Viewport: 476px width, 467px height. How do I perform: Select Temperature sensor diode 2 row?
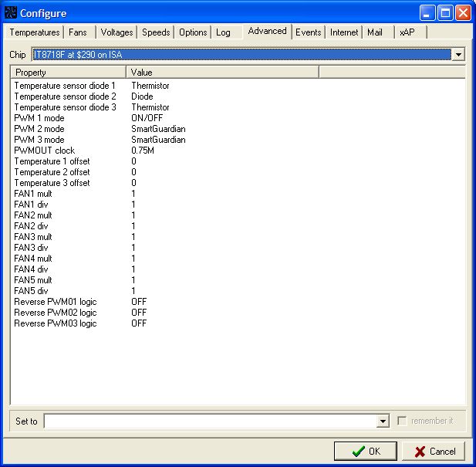[x=65, y=96]
